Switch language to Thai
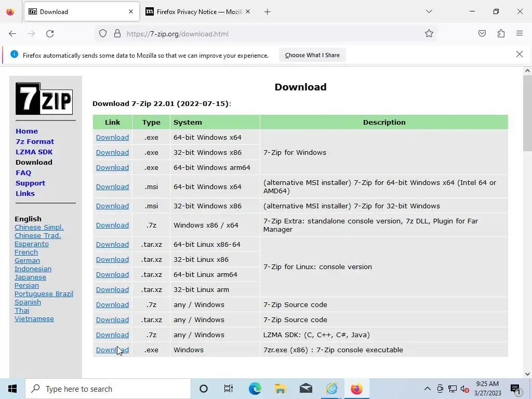532x399 pixels. click(22, 311)
